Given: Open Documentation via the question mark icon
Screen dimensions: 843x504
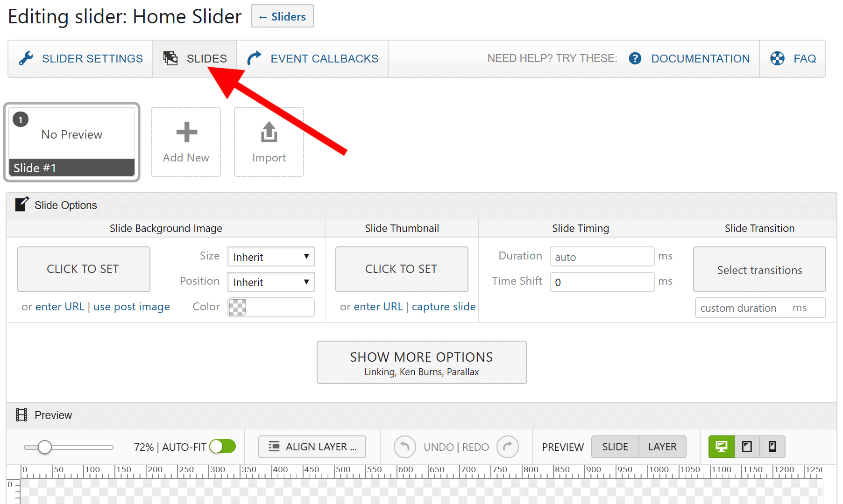Looking at the screenshot, I should (635, 58).
